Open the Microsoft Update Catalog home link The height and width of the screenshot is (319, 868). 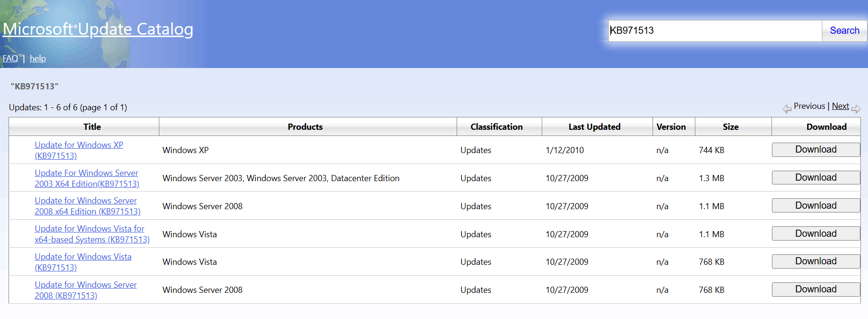(x=98, y=29)
